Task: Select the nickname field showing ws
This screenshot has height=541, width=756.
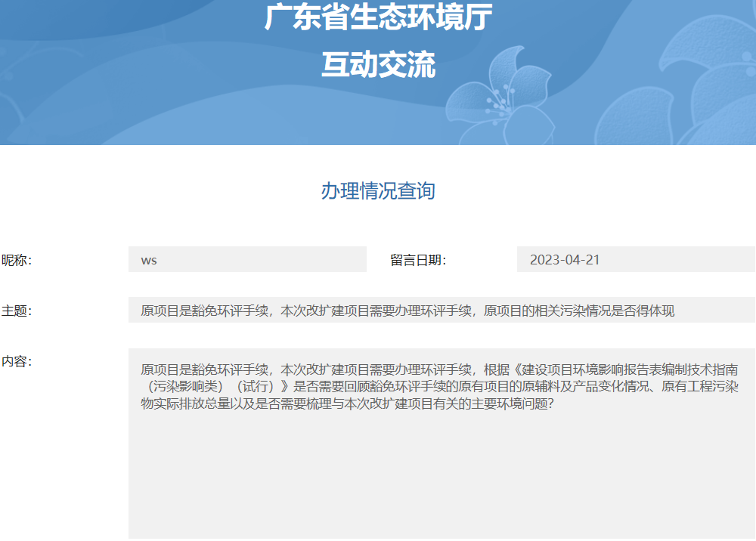Action: pos(246,259)
